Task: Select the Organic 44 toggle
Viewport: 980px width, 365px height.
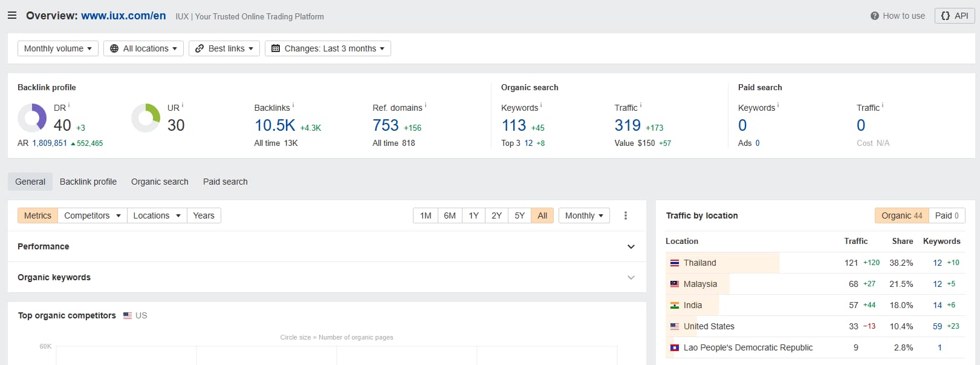Action: click(901, 215)
